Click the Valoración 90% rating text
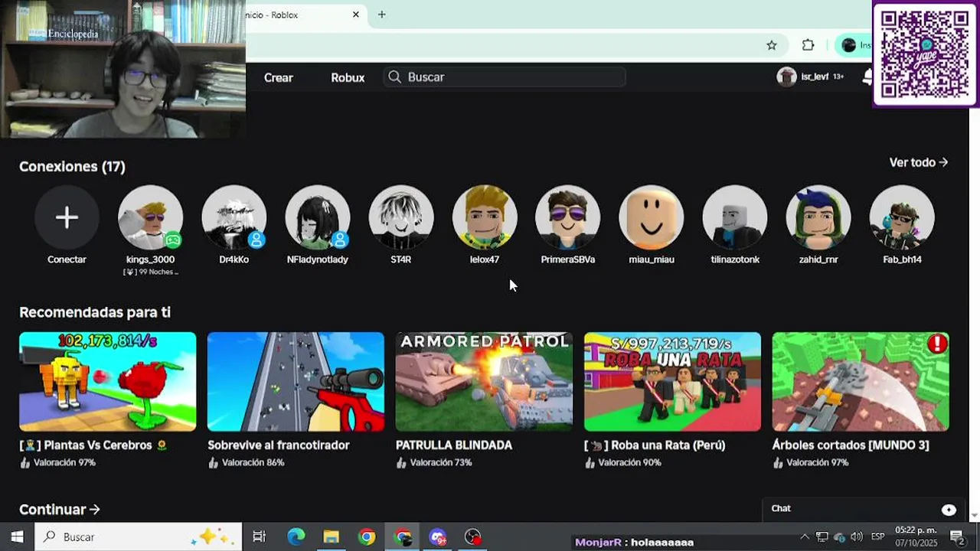 tap(629, 463)
